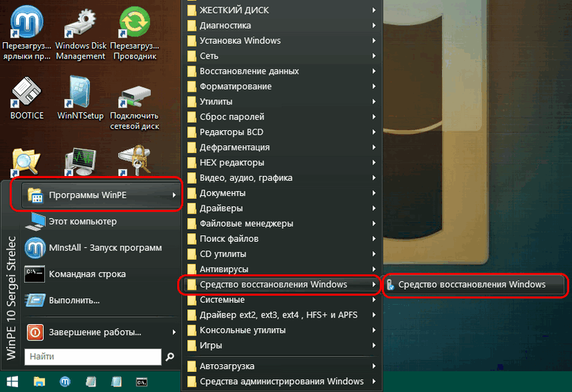Select Выполнить... in start menu
Image resolution: width=572 pixels, height=392 pixels.
tap(100, 300)
